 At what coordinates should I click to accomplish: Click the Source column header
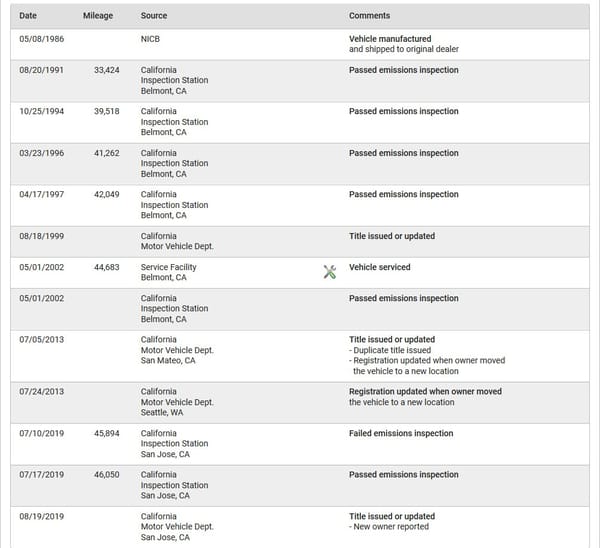click(154, 16)
